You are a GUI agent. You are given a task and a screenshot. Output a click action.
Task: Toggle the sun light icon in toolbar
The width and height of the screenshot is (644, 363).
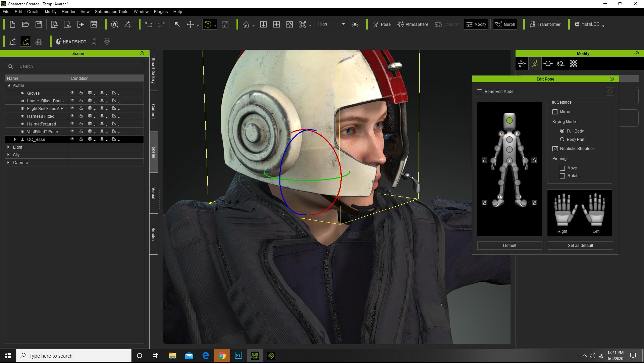(355, 24)
